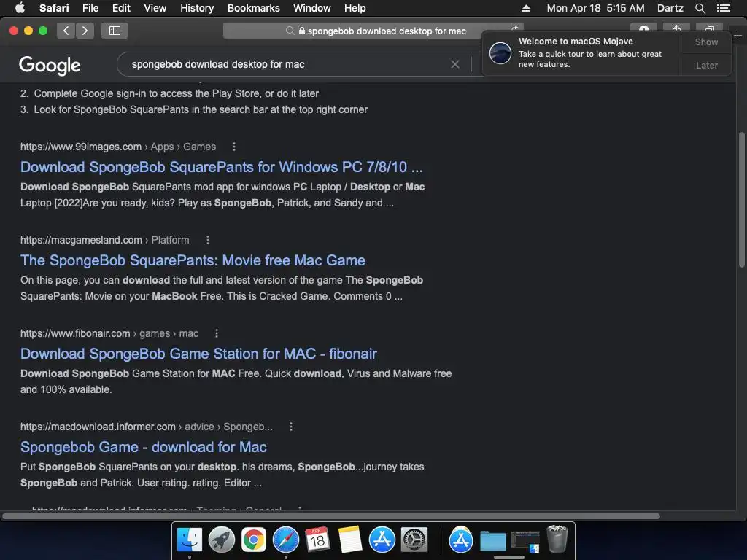Launch Google Chrome from the Dock
The height and width of the screenshot is (560, 747).
click(x=253, y=540)
